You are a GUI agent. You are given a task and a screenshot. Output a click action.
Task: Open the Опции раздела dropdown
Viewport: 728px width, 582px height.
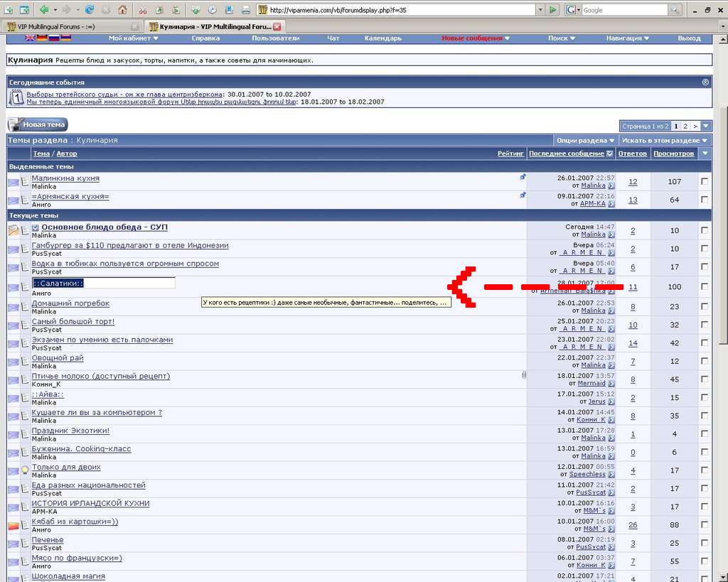(x=586, y=141)
